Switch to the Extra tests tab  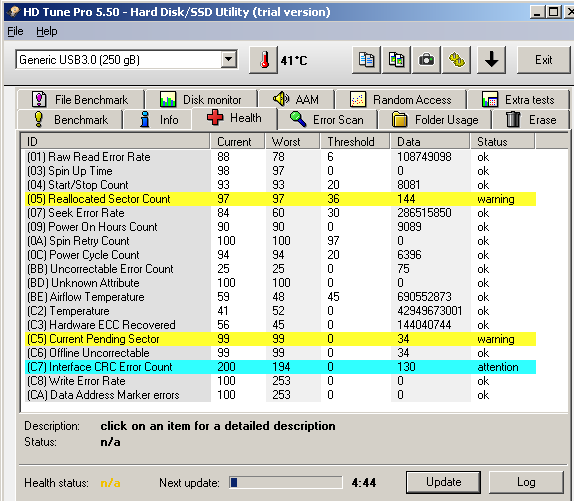518,100
